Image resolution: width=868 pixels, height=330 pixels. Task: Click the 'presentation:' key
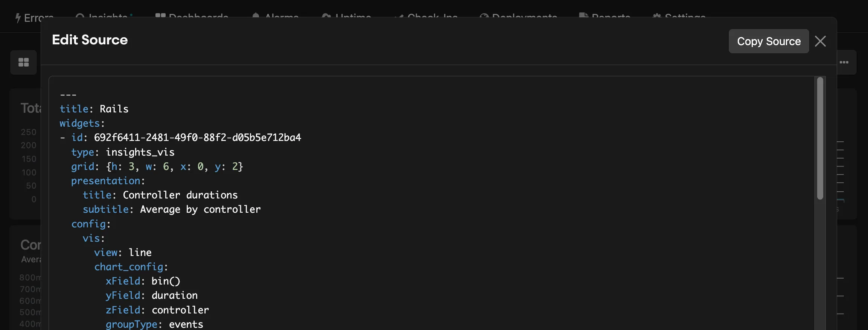tap(108, 181)
